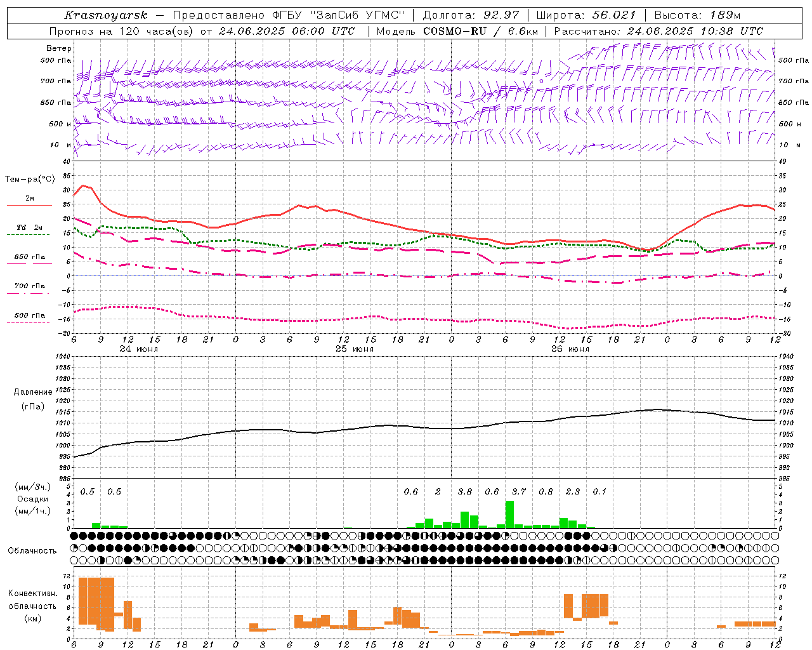
Task: Click the '850 гПа' temperature legend entry
Action: [30, 257]
